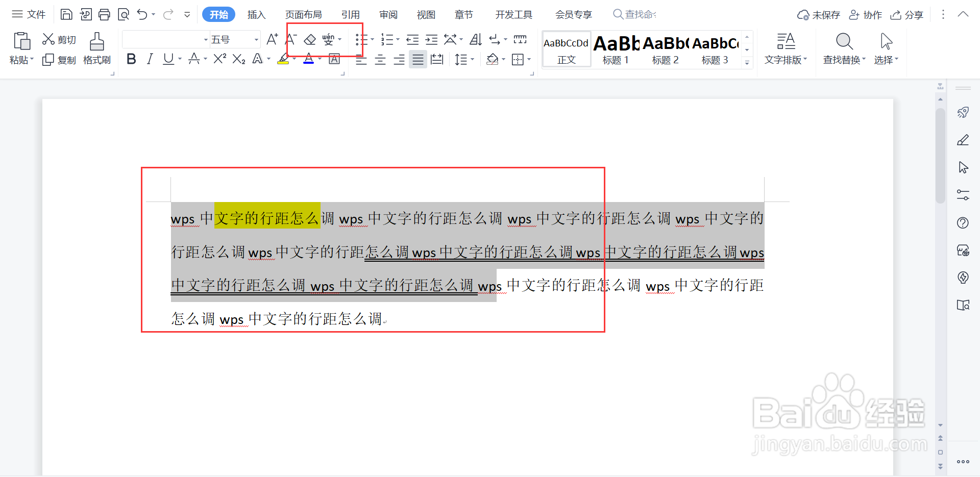Increase paragraph indent

[x=431, y=39]
